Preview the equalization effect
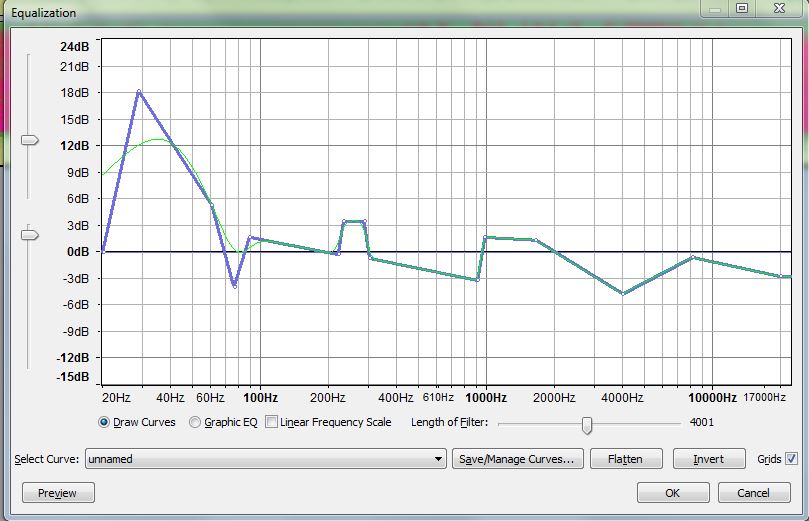The height and width of the screenshot is (521, 809). [58, 493]
